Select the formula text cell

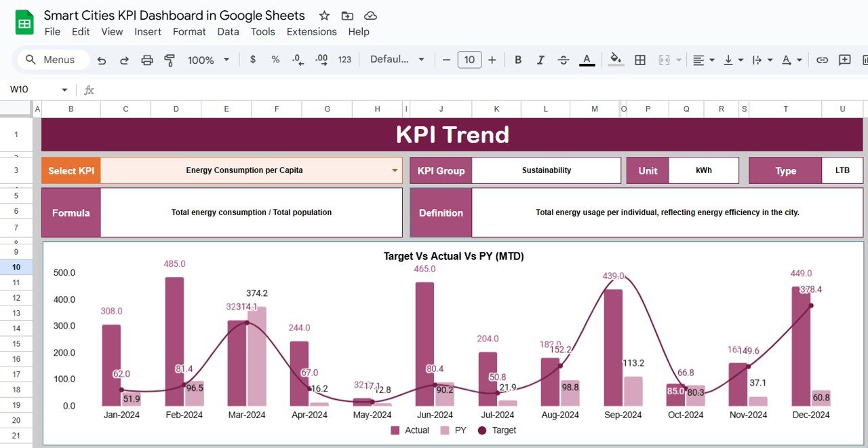(x=252, y=212)
